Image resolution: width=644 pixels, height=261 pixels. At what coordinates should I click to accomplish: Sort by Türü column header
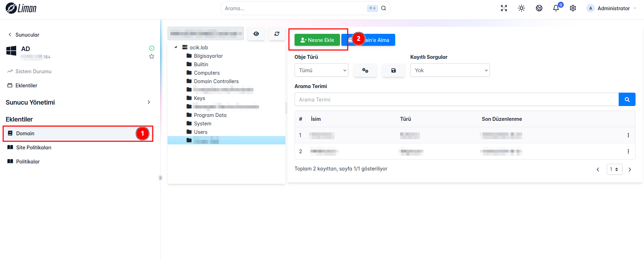tap(405, 119)
